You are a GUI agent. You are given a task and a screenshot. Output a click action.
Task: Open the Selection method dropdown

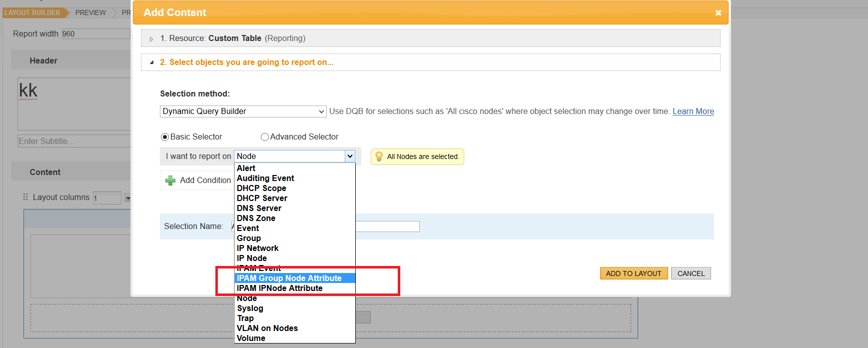(243, 111)
